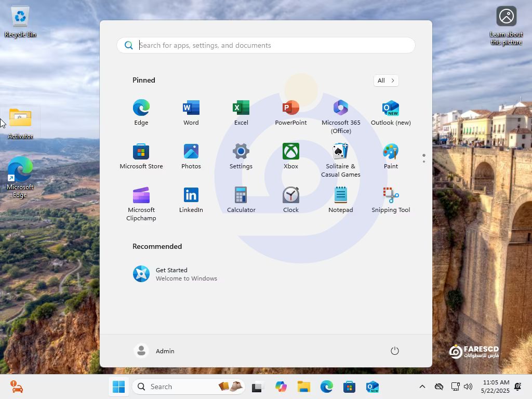Open Edge from the taskbar
This screenshot has width=532, height=399.
[x=326, y=387]
